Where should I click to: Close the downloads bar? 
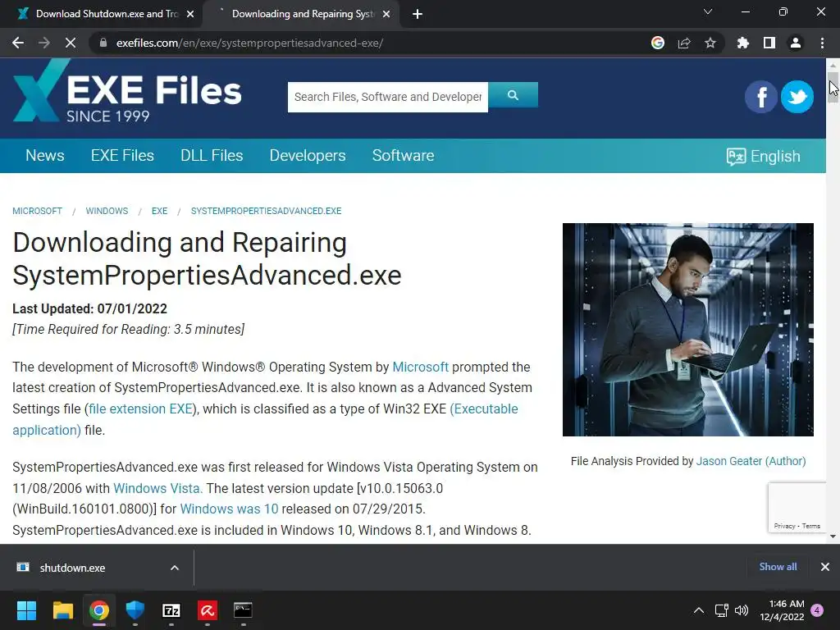pos(825,567)
